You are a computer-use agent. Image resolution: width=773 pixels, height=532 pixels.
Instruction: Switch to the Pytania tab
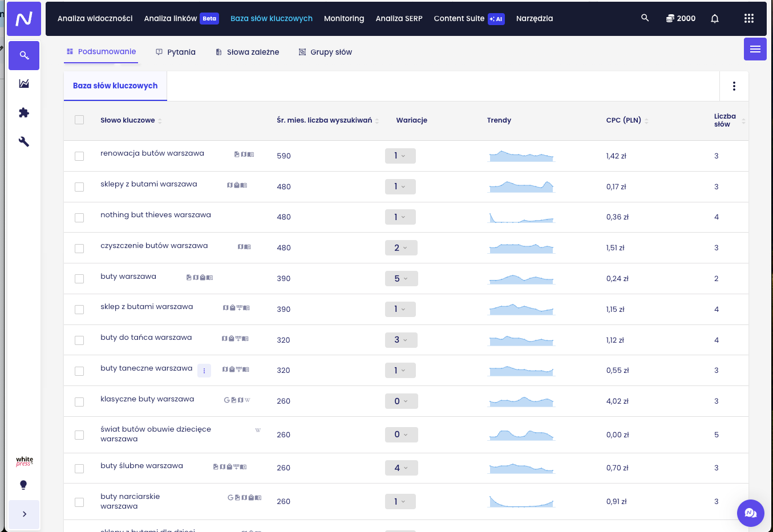[x=176, y=52]
